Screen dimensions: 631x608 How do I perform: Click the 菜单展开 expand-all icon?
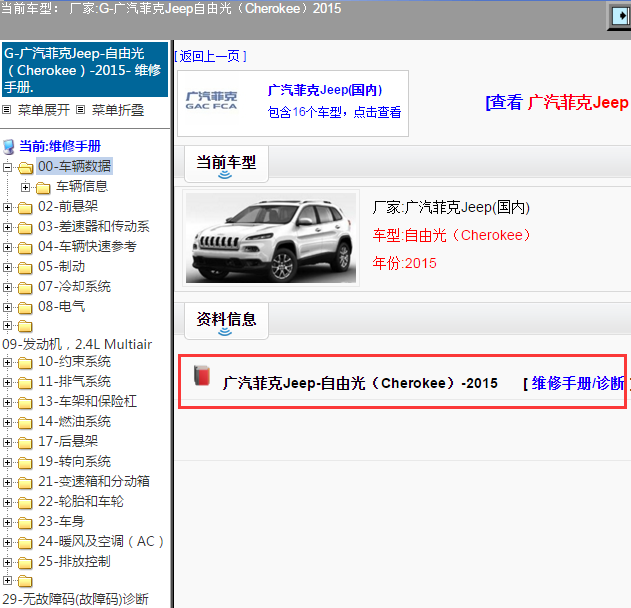pyautogui.click(x=6, y=109)
